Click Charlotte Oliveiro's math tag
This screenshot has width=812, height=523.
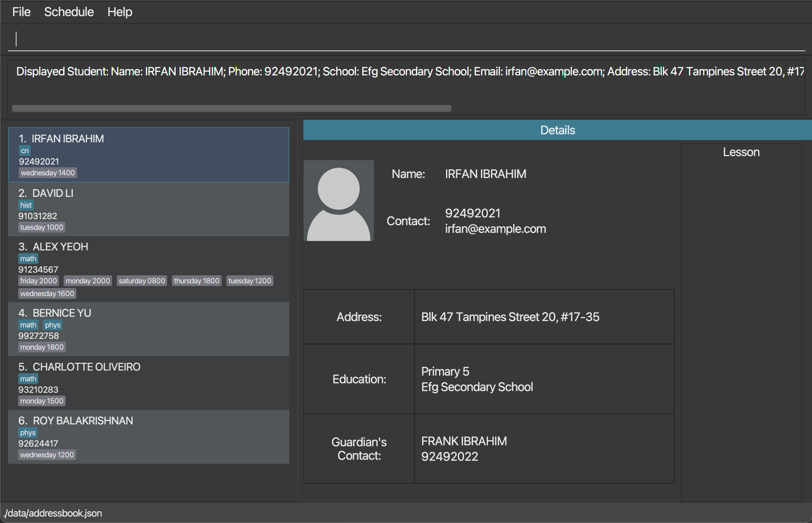(x=28, y=379)
